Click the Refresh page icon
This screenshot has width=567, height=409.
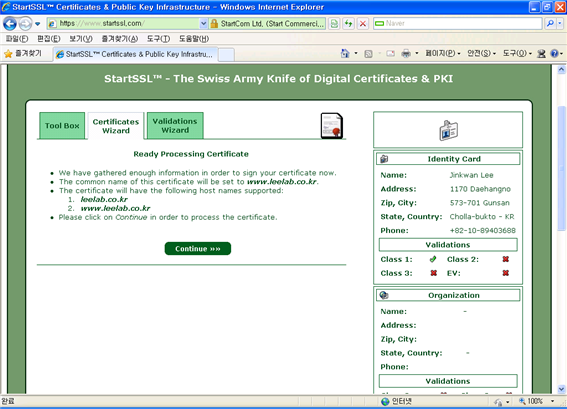(349, 24)
